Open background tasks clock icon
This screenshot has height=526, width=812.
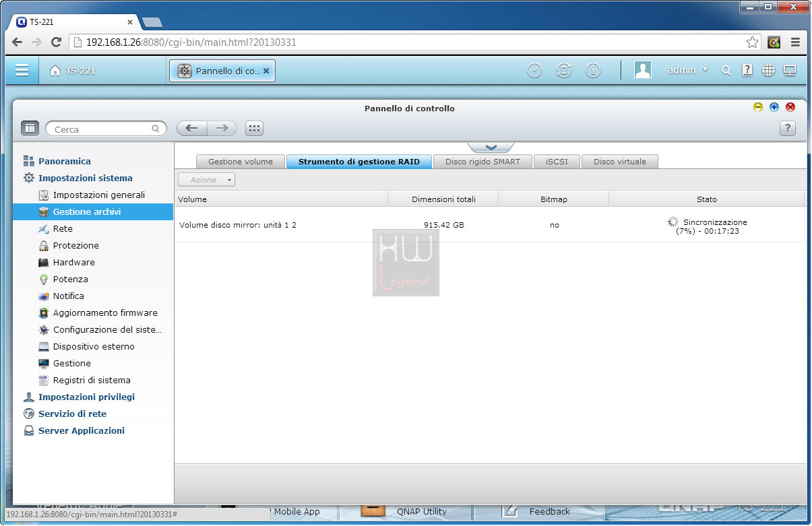point(534,70)
